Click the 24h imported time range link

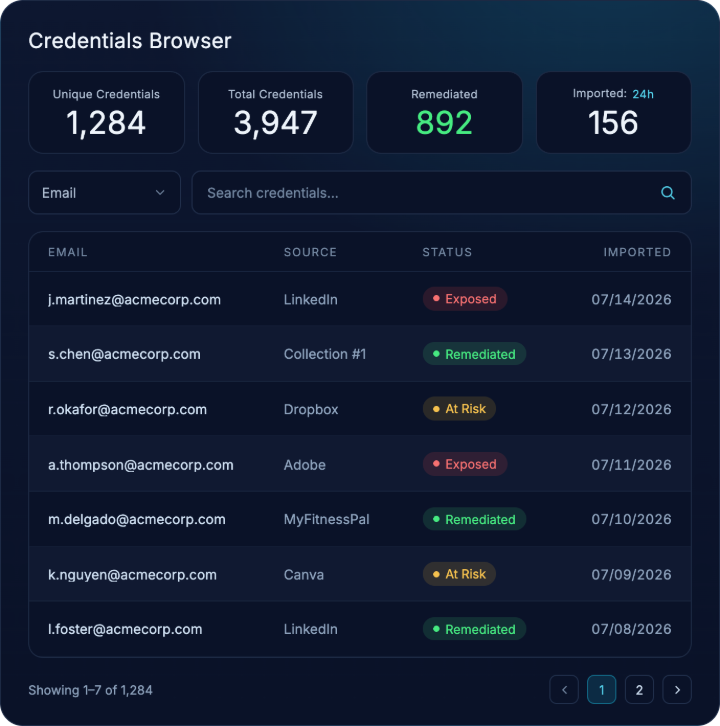click(643, 94)
